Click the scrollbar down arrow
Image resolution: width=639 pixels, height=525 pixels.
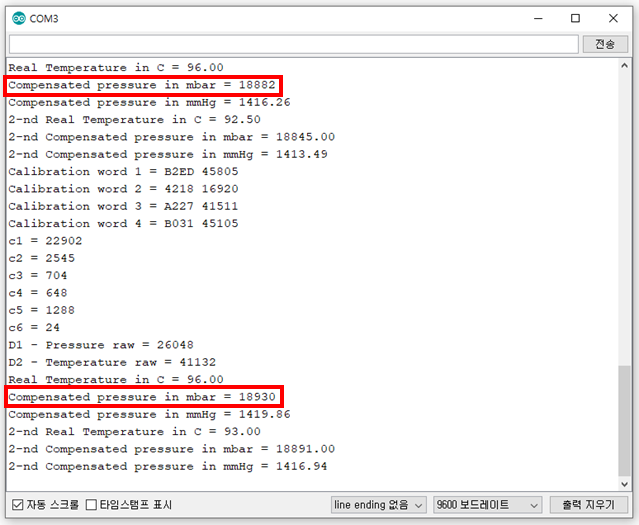point(624,484)
